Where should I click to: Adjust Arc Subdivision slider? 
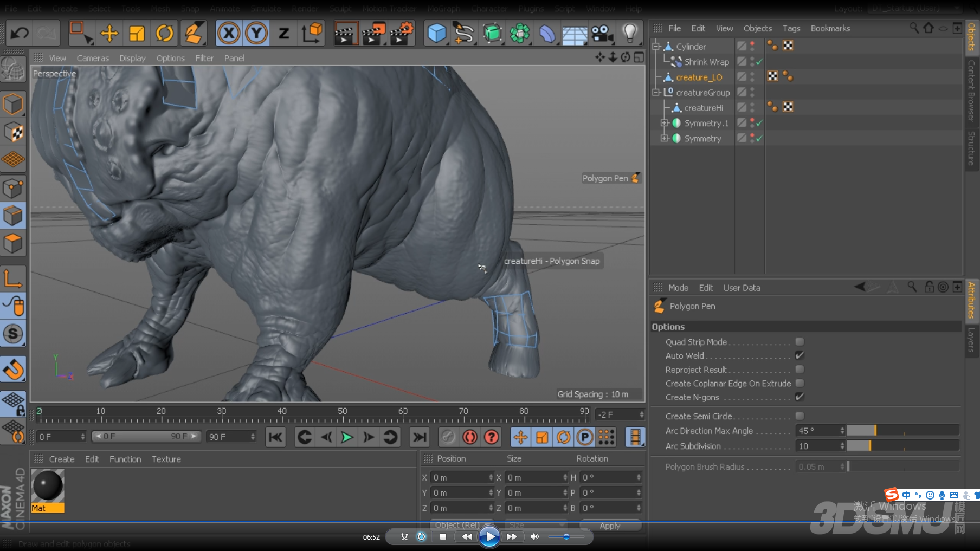pyautogui.click(x=902, y=446)
